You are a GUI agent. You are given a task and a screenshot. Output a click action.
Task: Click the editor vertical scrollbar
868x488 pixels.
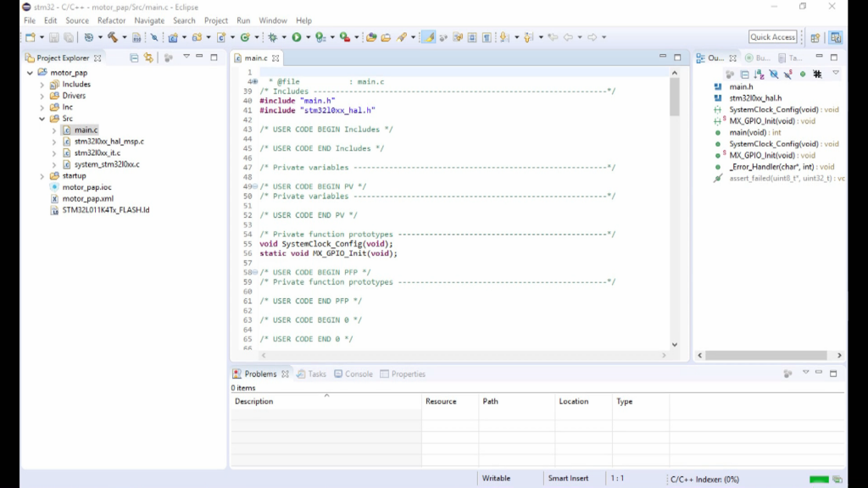click(675, 97)
